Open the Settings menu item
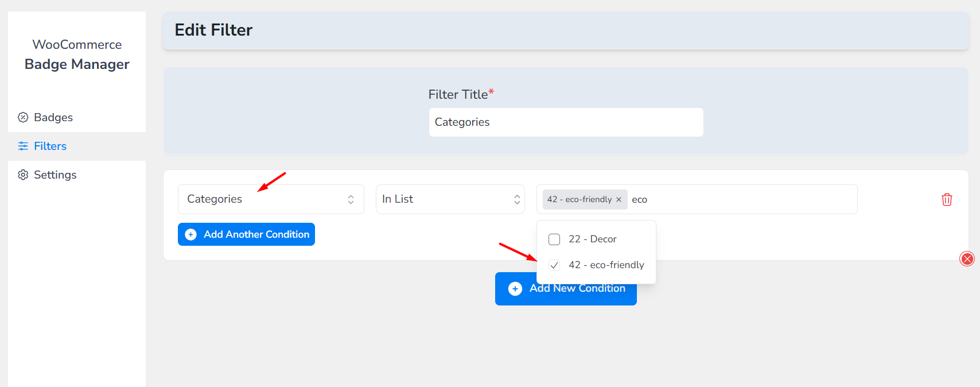The image size is (980, 387). coord(55,175)
